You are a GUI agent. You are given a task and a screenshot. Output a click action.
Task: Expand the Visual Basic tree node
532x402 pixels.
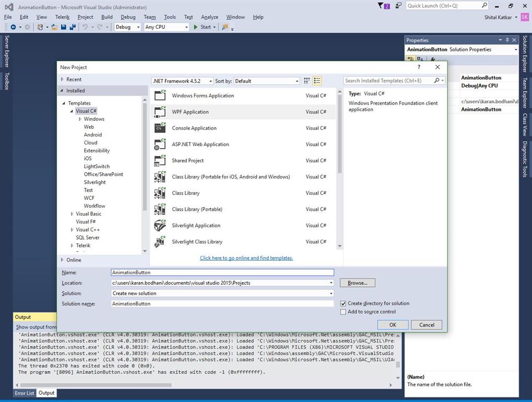pyautogui.click(x=72, y=214)
